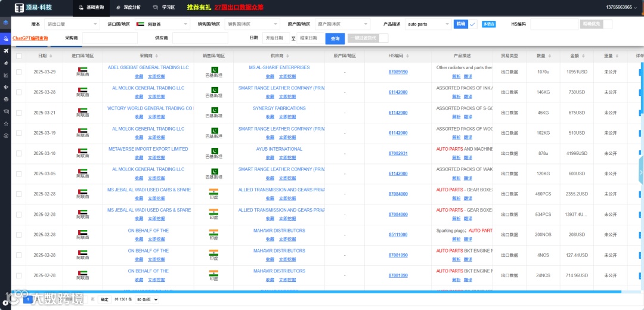The height and width of the screenshot is (310, 644).
Task: Check the row dated 2025-03-19
Action: click(19, 133)
